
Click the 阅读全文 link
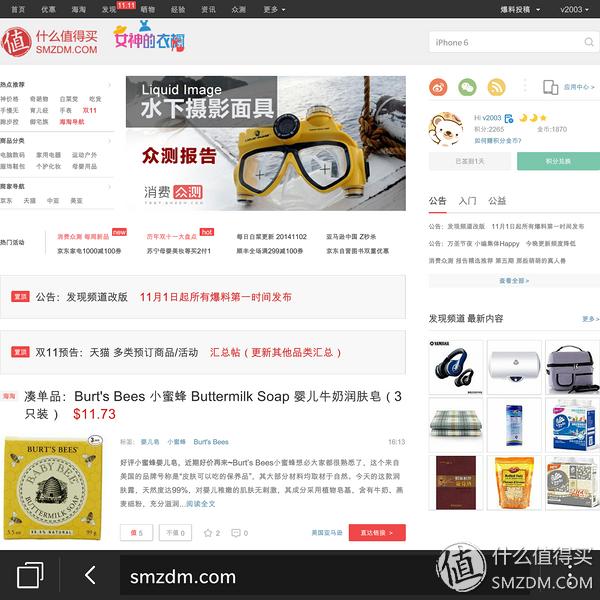(x=200, y=504)
